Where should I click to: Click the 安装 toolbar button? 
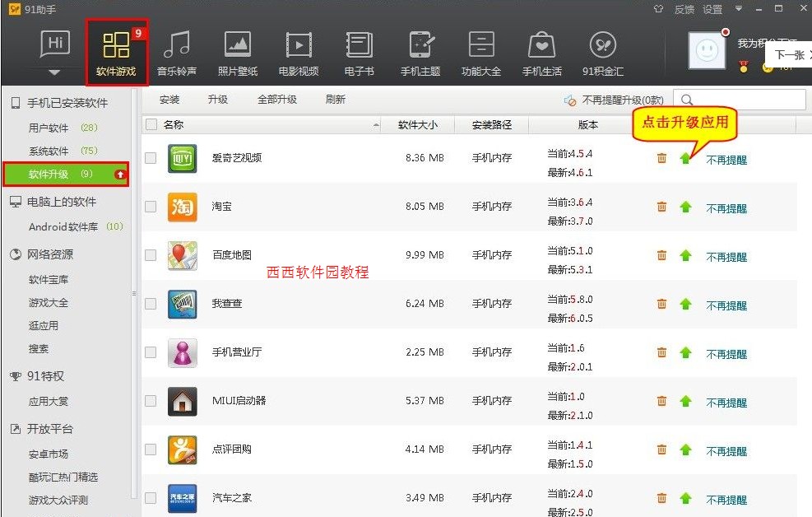coord(169,100)
